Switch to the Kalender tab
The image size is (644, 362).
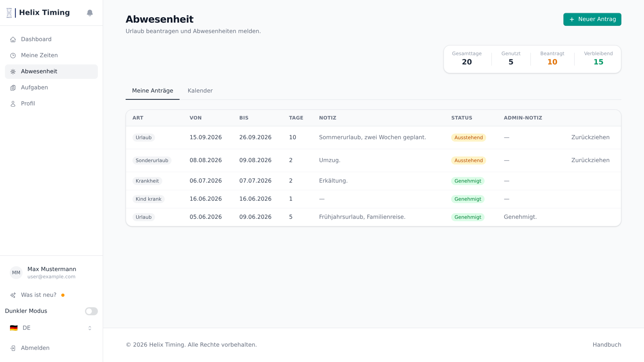tap(200, 91)
